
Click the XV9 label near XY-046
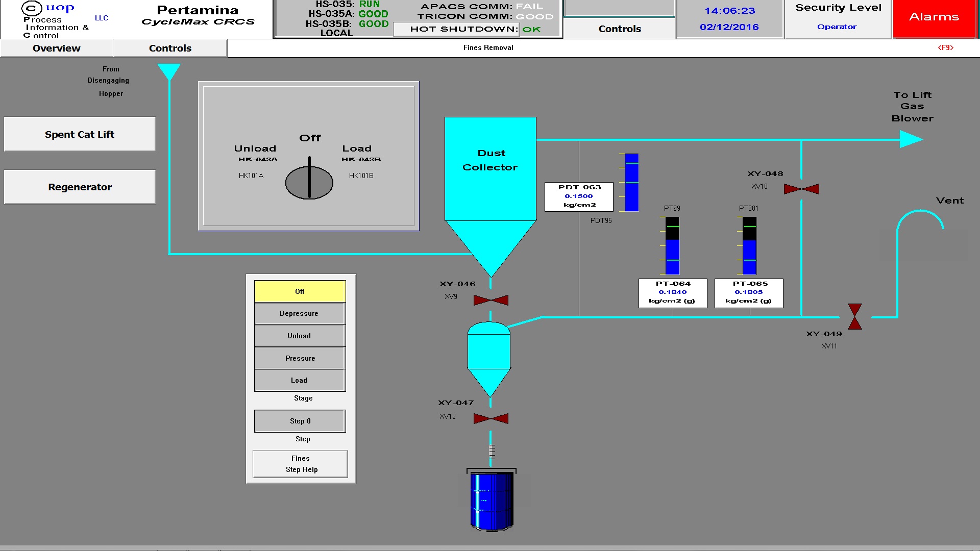point(451,296)
